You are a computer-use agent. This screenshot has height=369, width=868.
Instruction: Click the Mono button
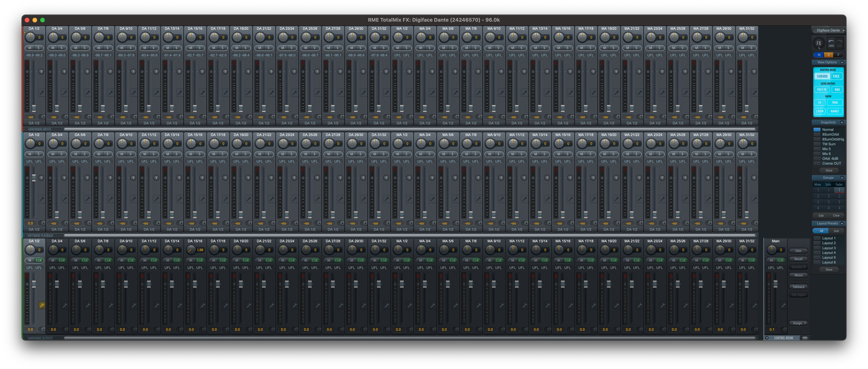click(x=798, y=275)
